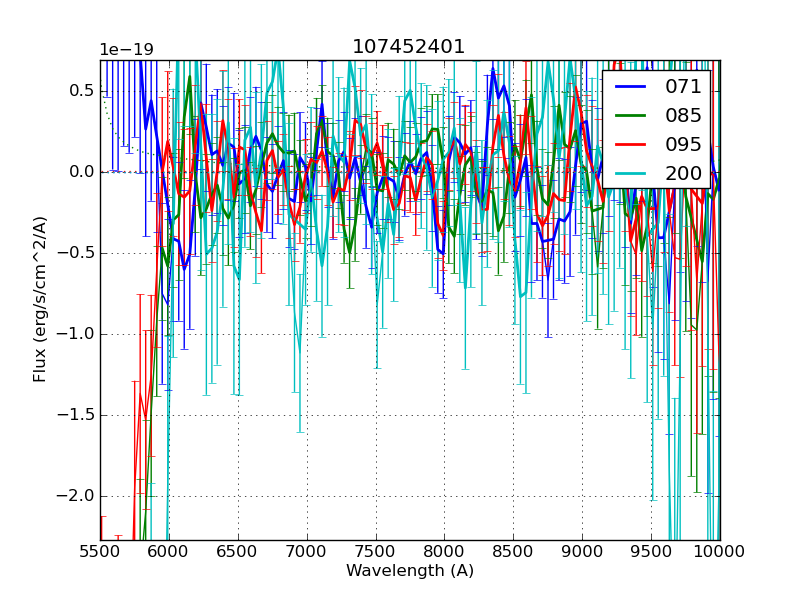Select the 095 legend label
800x600 pixels.
pyautogui.click(x=683, y=144)
